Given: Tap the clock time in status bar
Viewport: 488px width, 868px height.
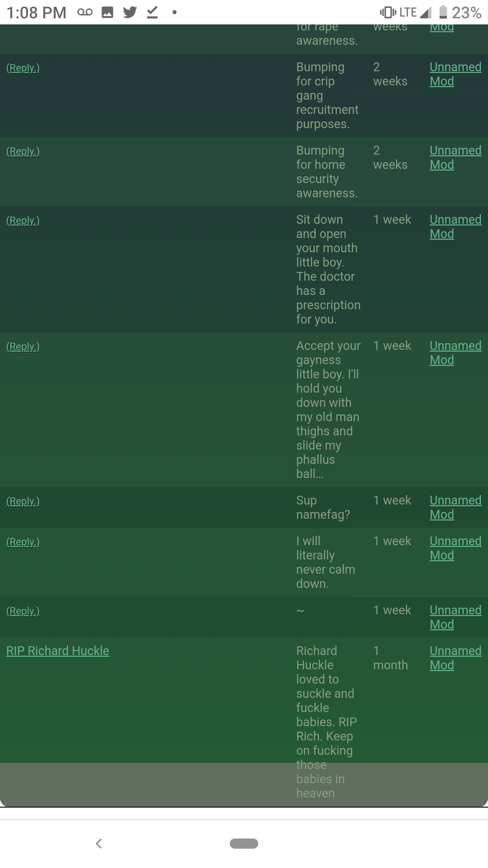Looking at the screenshot, I should [x=36, y=13].
